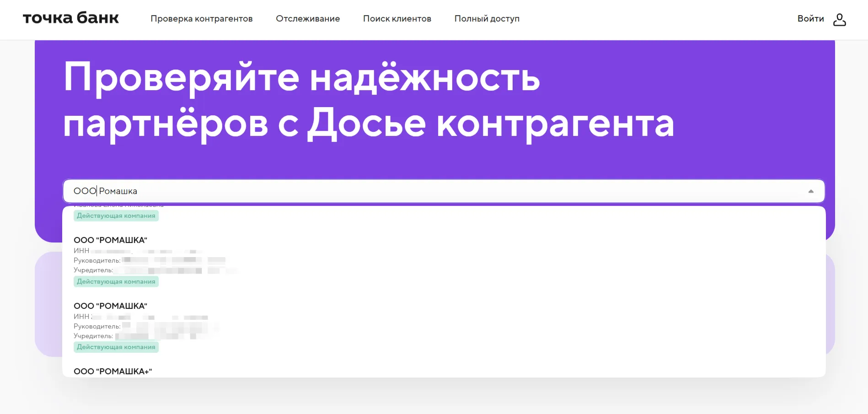The height and width of the screenshot is (414, 868).
Task: Switch to the Отслеживание section
Action: [x=307, y=19]
